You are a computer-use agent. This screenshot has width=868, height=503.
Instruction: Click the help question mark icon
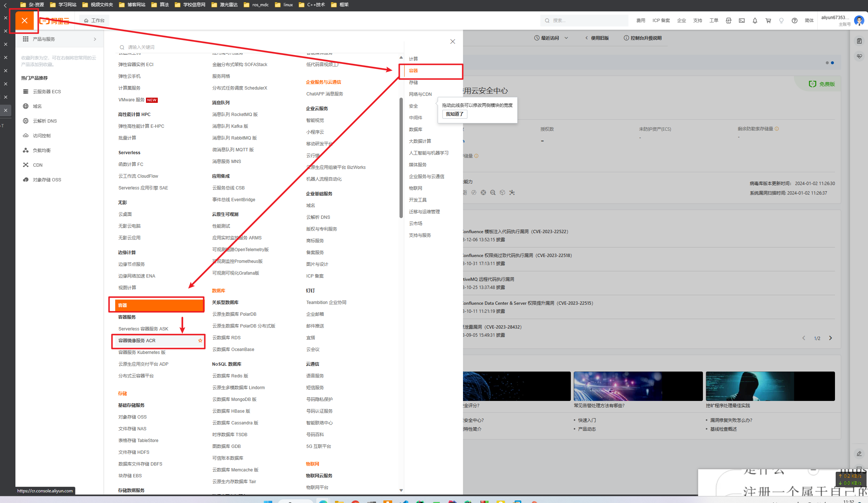click(794, 21)
